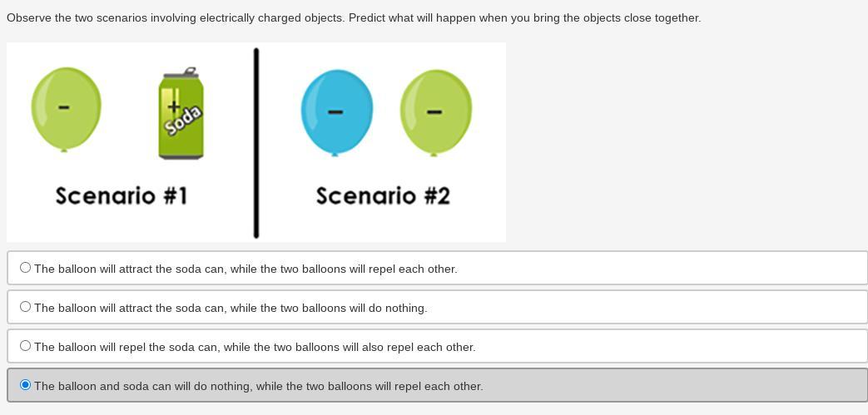
Task: Click the green soda can image
Action: tap(181, 113)
